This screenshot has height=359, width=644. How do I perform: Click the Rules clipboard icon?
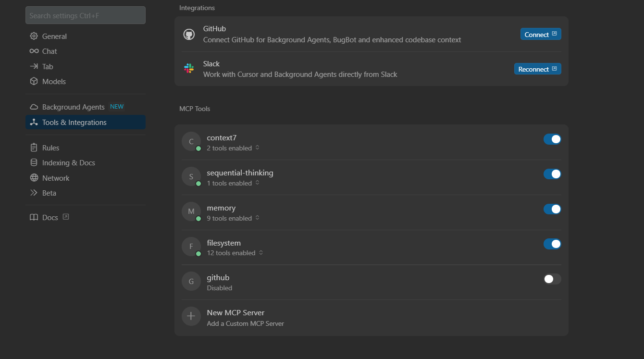click(x=34, y=148)
